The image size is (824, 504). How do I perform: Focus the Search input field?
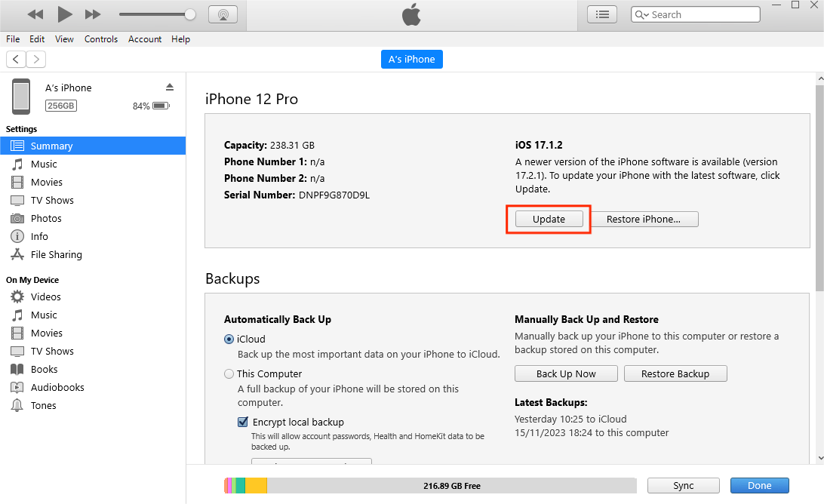695,15
